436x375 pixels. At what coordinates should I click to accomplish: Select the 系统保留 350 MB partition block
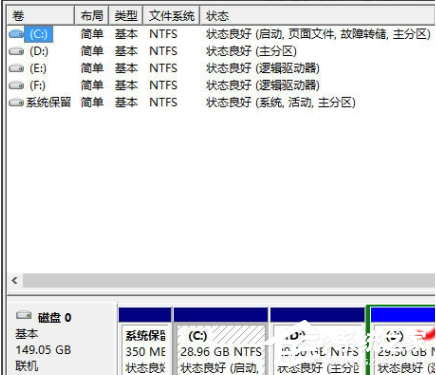[145, 341]
